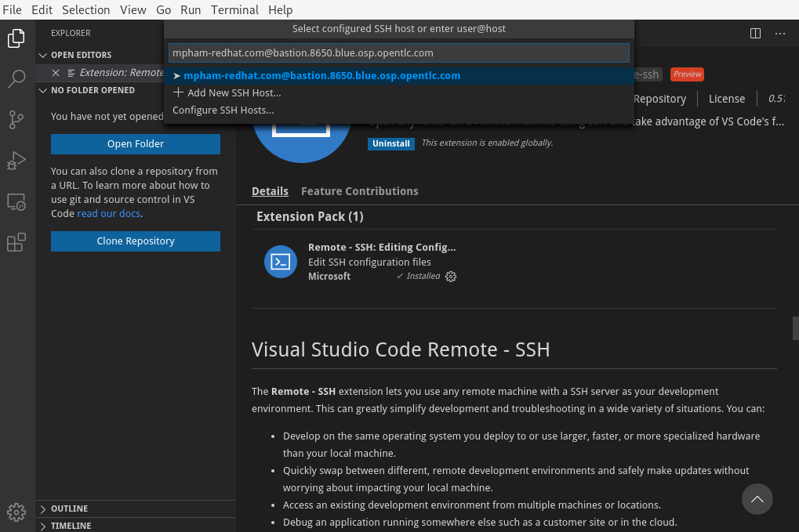Open the gear menu beside Installed

click(450, 277)
